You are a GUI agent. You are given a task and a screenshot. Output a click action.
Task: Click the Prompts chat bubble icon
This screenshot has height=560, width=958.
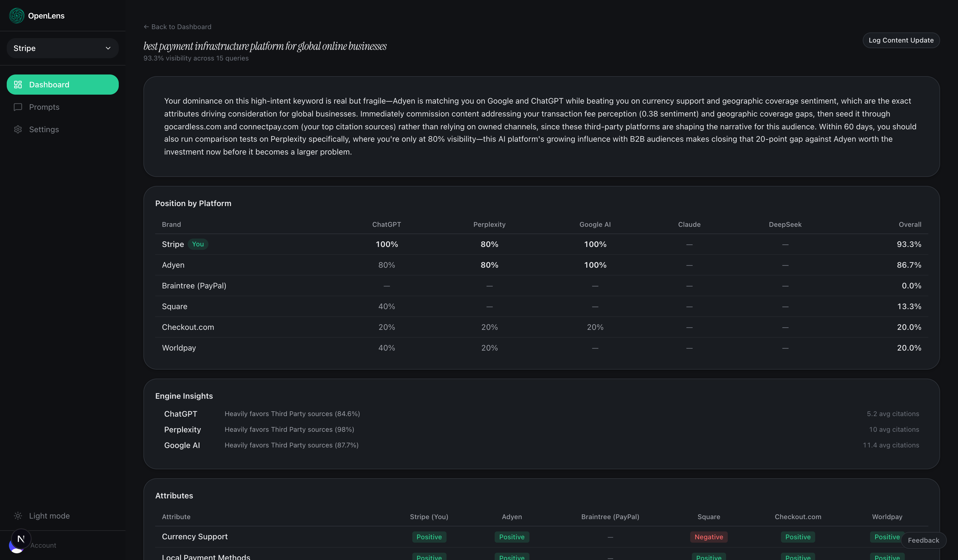(x=18, y=107)
